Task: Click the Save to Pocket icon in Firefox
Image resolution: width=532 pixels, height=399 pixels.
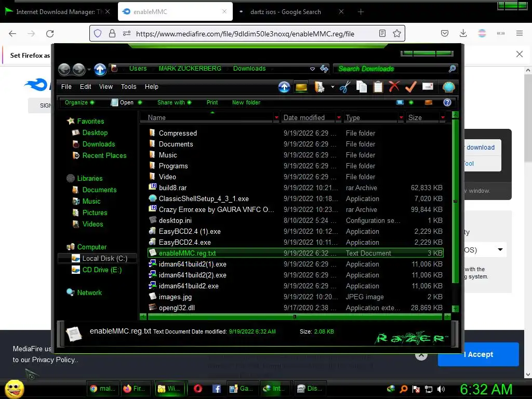Action: (x=445, y=33)
